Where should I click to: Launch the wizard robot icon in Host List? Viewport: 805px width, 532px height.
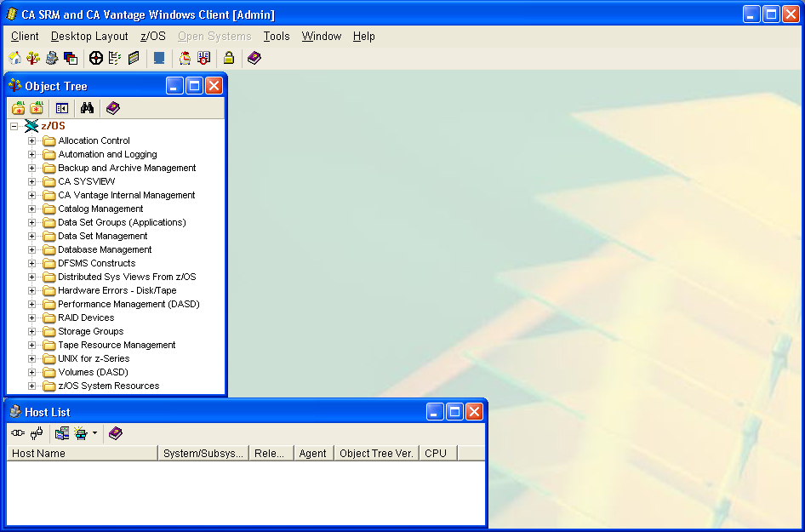click(x=80, y=432)
